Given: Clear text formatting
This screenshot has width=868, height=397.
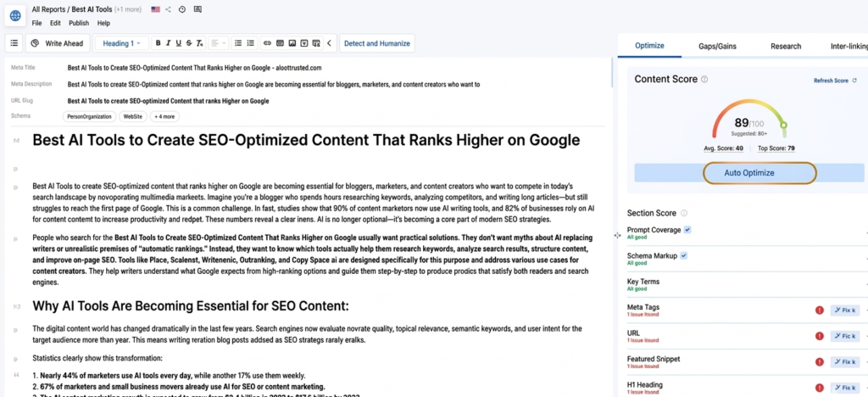Looking at the screenshot, I should [x=200, y=43].
